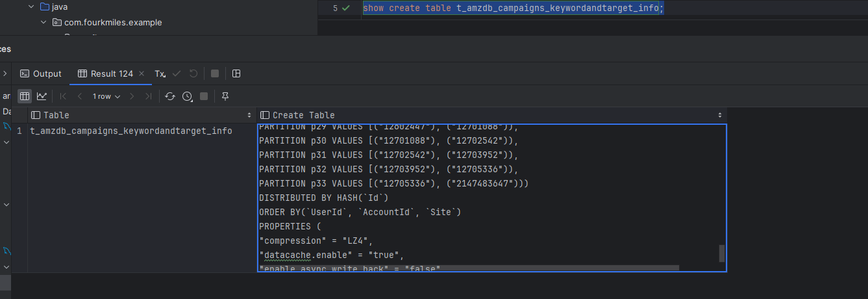868x299 pixels.
Task: Click line number 5 in gutter
Action: (x=335, y=8)
